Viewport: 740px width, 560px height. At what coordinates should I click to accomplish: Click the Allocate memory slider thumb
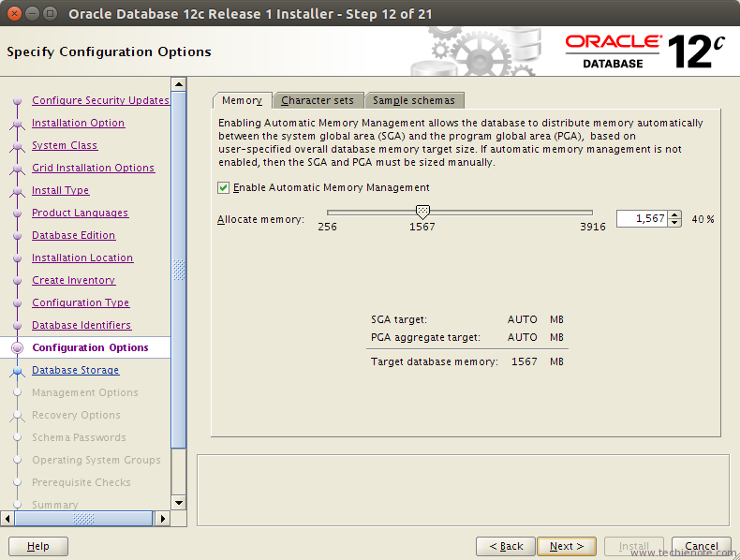click(x=422, y=212)
